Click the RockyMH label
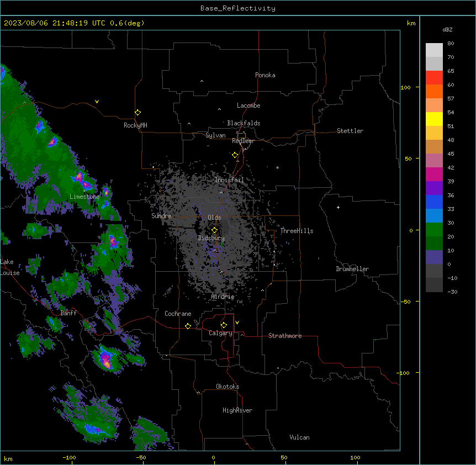The width and height of the screenshot is (476, 465). [135, 125]
